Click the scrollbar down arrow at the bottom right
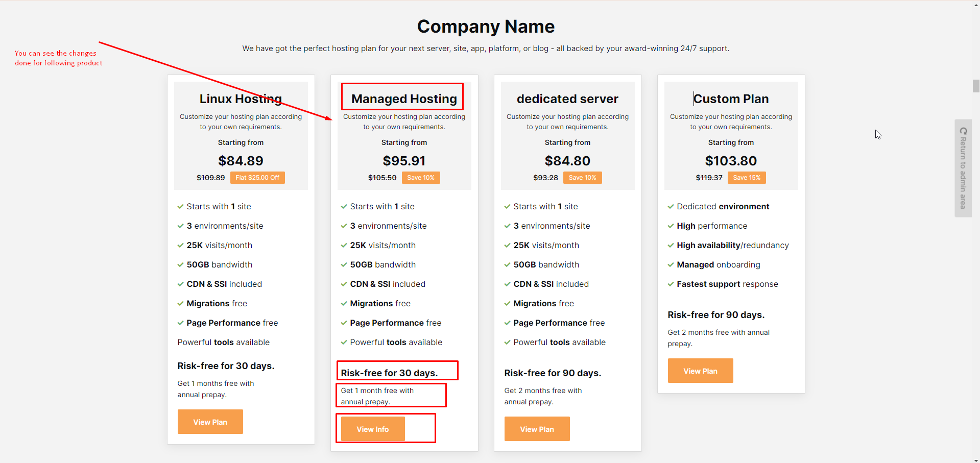980x463 pixels. pyautogui.click(x=976, y=459)
